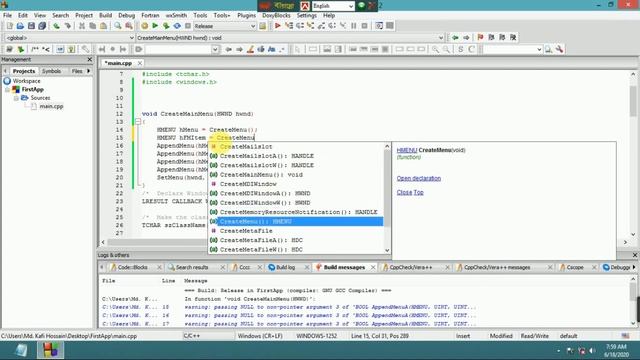Open the DoxyBlocks menu

276,16
